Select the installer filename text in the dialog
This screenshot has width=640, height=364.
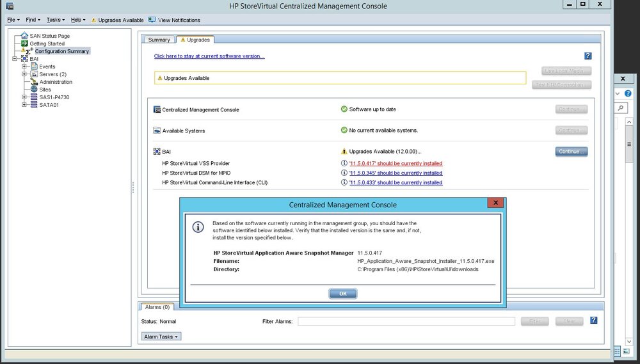tap(426, 261)
